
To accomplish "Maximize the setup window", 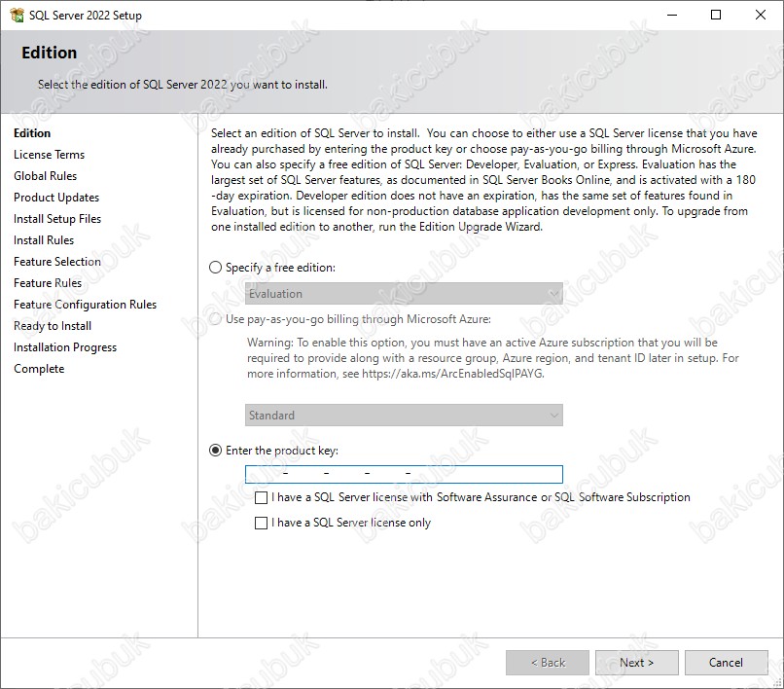I will coord(716,15).
